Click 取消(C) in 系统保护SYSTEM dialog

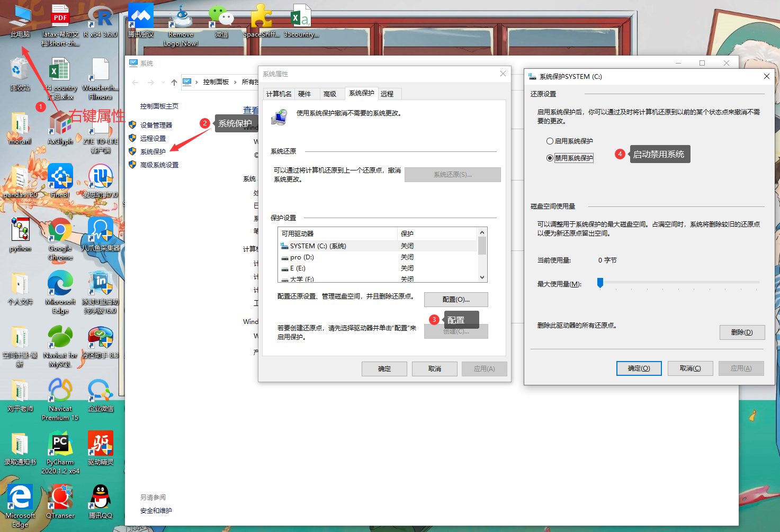pyautogui.click(x=690, y=368)
